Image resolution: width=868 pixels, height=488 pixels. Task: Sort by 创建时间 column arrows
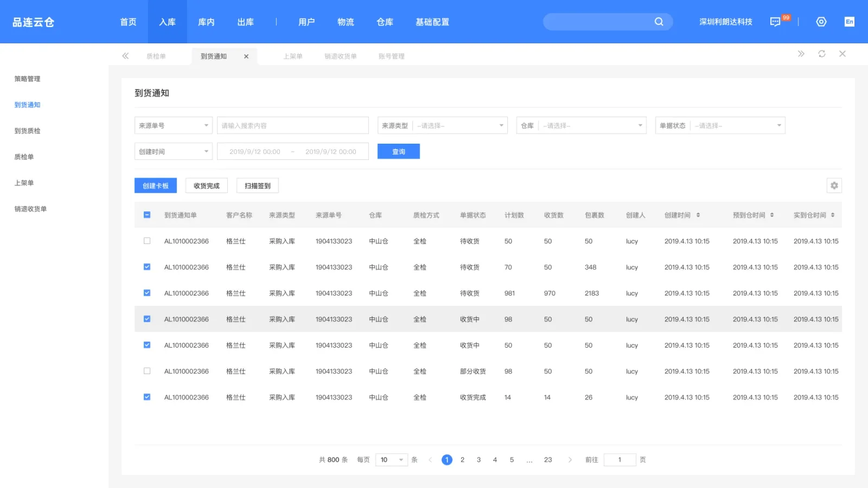point(698,215)
